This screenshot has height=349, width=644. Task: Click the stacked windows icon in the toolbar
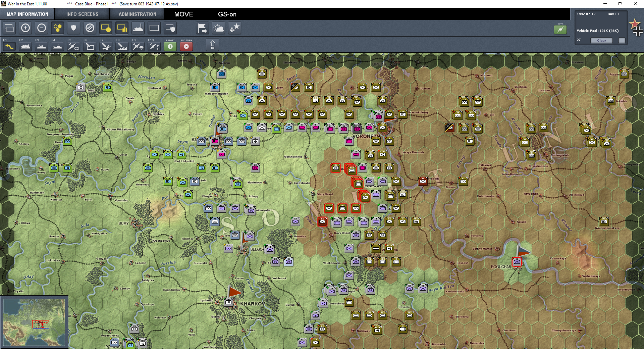point(9,28)
